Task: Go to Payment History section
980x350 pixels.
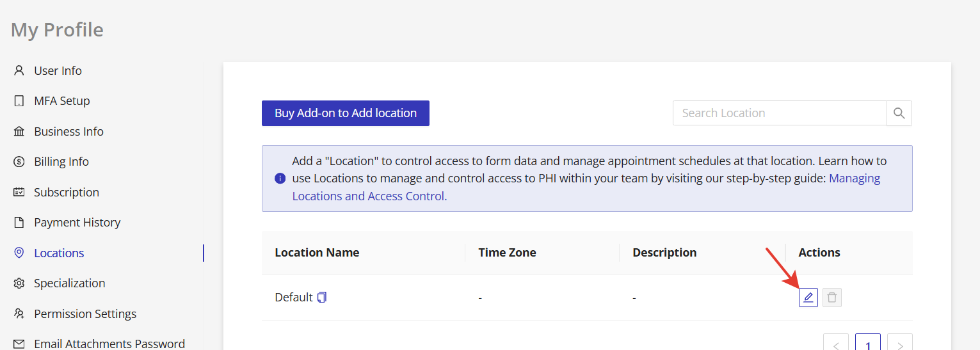Action: 77,223
